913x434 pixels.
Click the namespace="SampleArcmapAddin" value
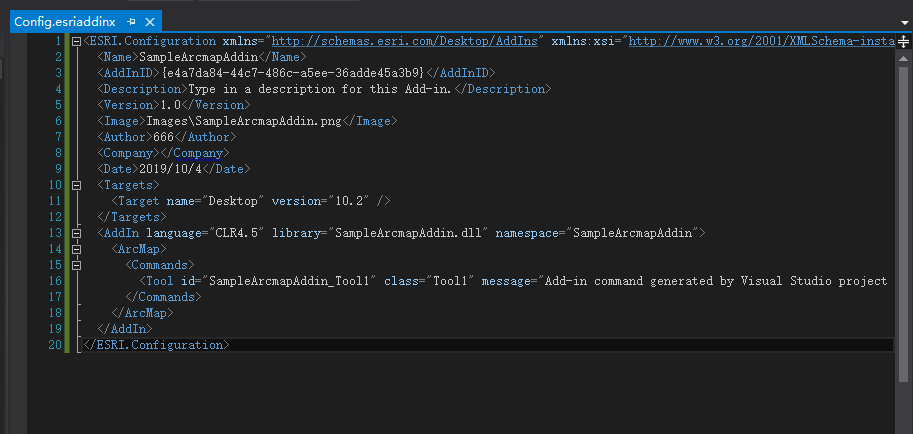[x=635, y=233]
